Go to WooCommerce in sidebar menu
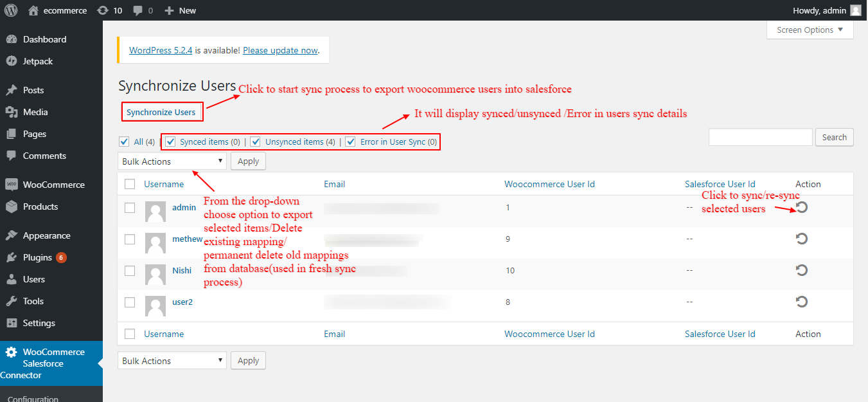The image size is (868, 402). pos(53,185)
